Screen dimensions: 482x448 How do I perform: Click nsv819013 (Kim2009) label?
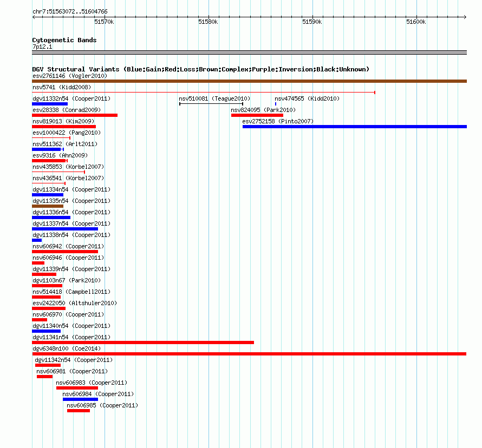click(x=63, y=121)
